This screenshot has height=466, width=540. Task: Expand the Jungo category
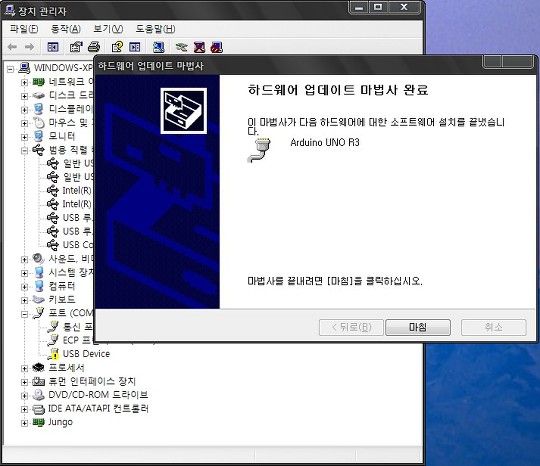(24, 423)
